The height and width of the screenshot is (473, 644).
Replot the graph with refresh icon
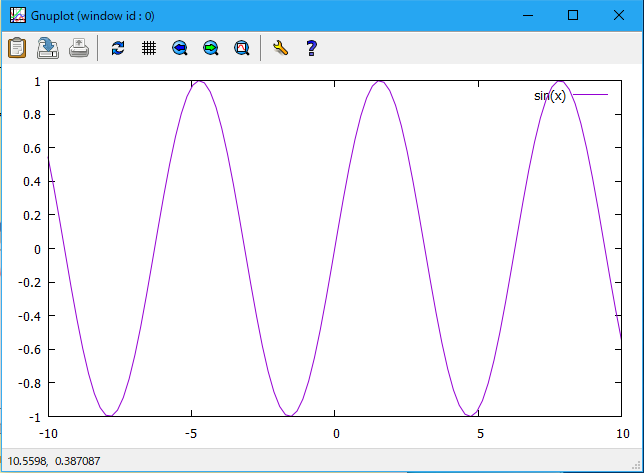point(118,47)
